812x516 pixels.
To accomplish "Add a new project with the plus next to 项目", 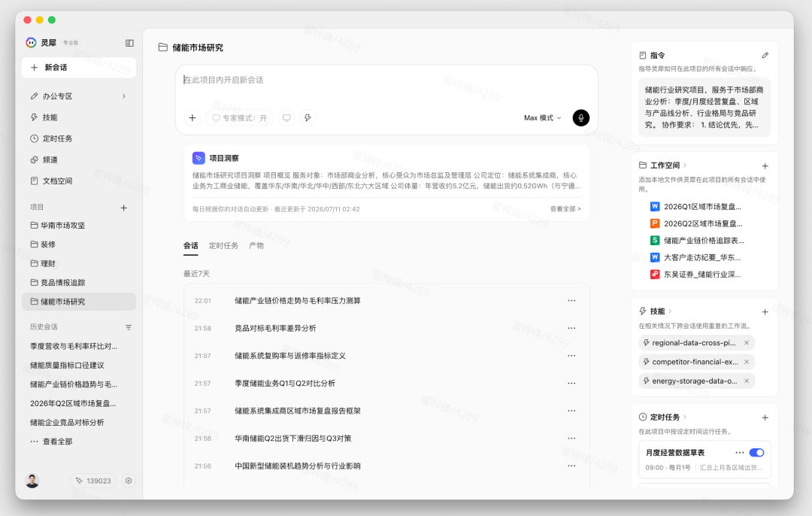I will [124, 208].
